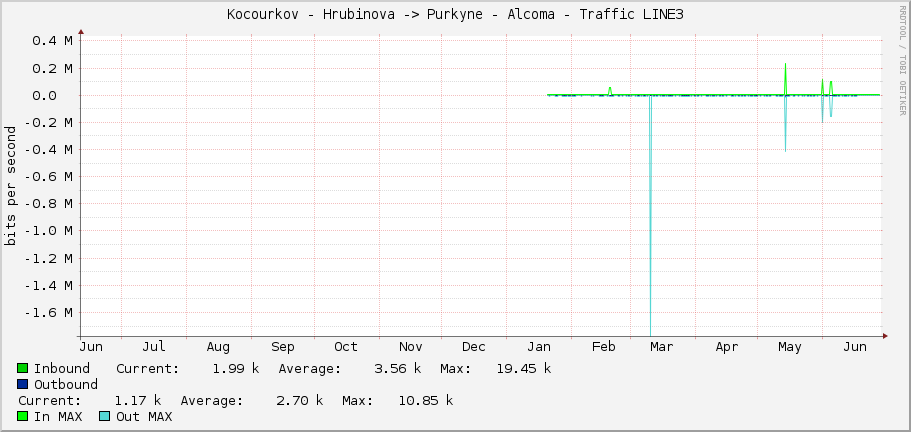Click the Nov x-axis month label
This screenshot has height=432, width=911.
pos(410,347)
